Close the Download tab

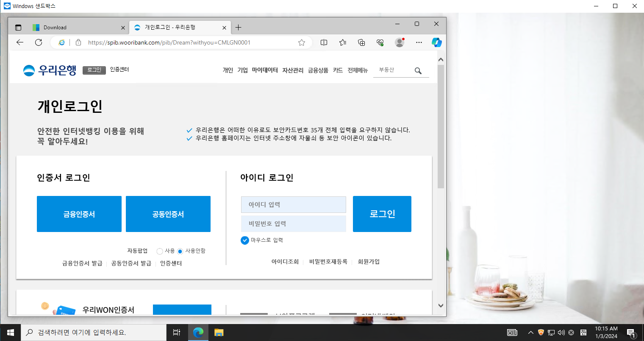click(123, 28)
